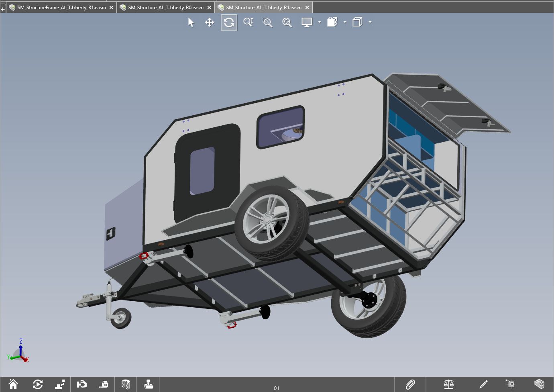The width and height of the screenshot is (554, 392).
Task: Open the Explode views tool
Action: click(60, 384)
